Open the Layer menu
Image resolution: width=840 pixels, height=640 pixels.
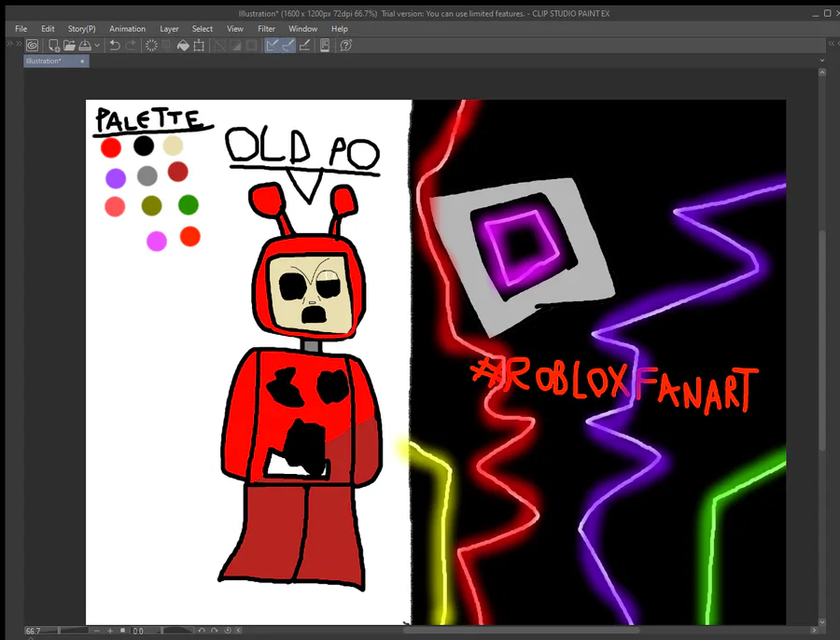coord(169,29)
